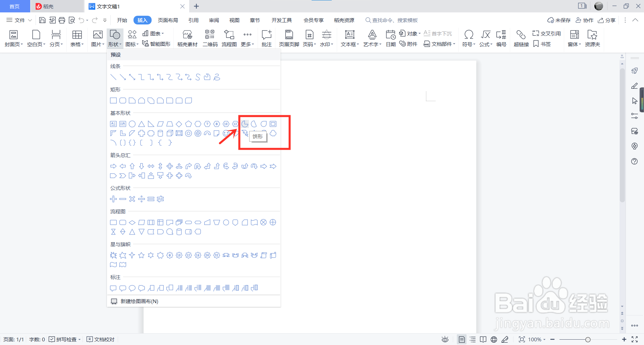Open print preview icon
Screen dimensions: 644x345
click(x=71, y=20)
